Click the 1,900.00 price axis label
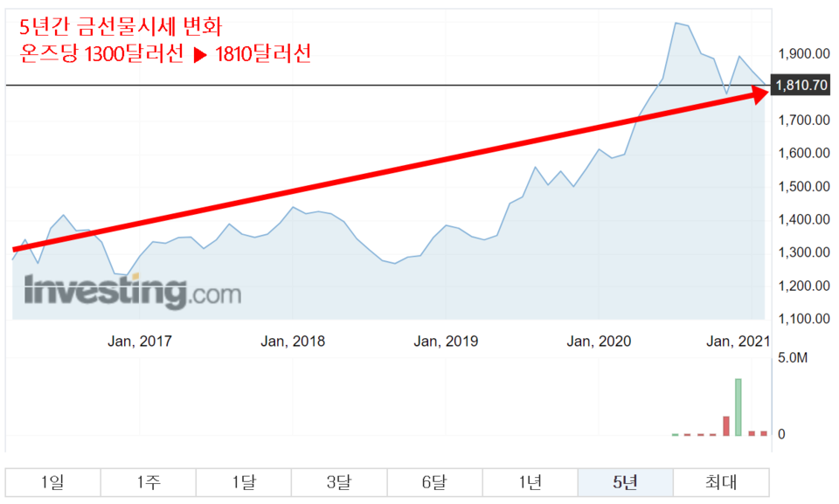The width and height of the screenshot is (839, 504). (x=803, y=54)
